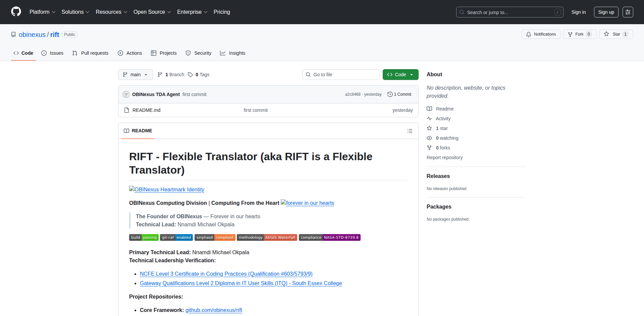Expand the Solutions menu

tap(75, 12)
